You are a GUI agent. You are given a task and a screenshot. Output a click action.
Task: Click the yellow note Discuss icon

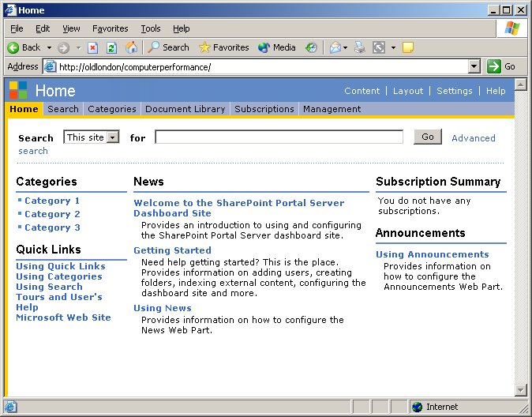408,47
